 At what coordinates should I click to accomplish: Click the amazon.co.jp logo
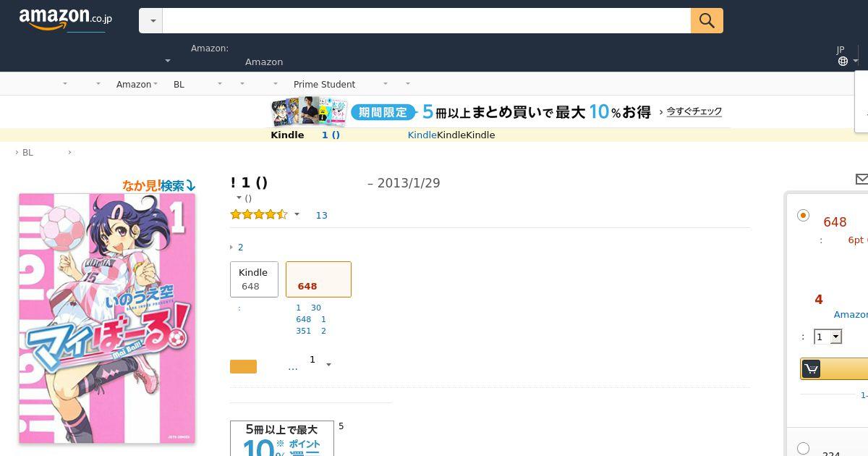[66, 20]
